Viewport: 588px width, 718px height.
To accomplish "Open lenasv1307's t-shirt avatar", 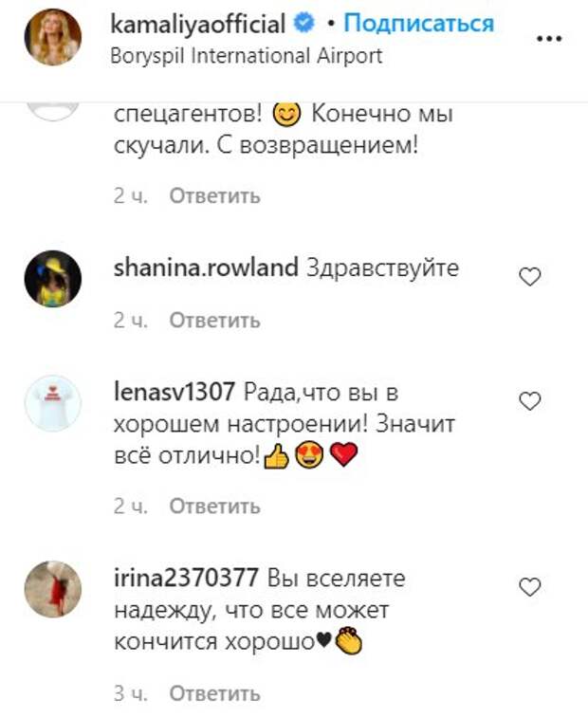I will [53, 403].
